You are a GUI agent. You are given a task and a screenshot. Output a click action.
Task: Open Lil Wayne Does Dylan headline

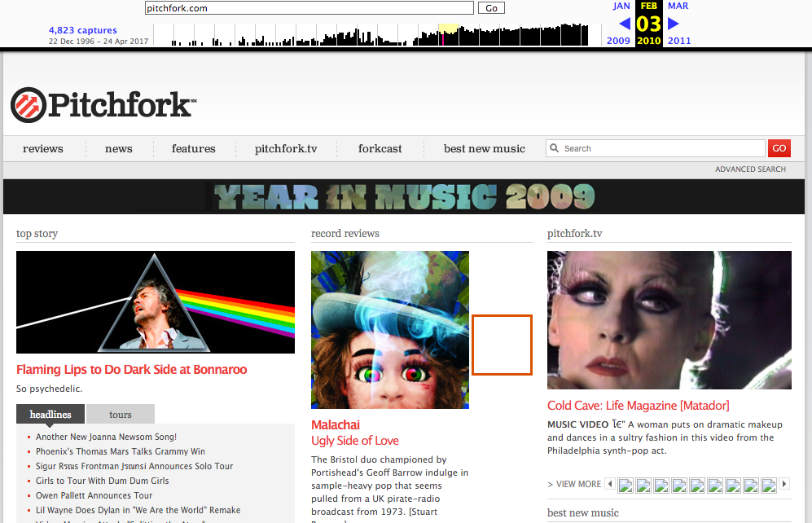coord(138,510)
